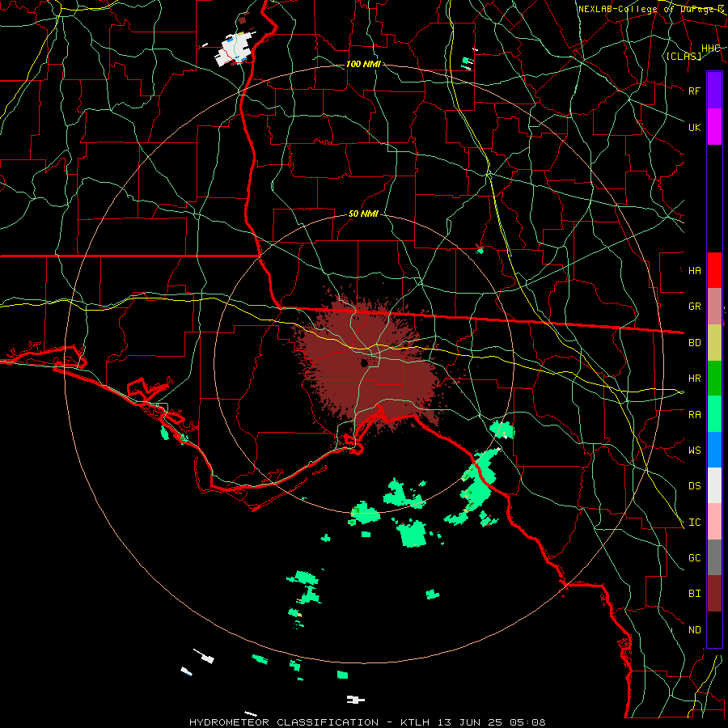The width and height of the screenshot is (728, 728).
Task: Click the UK magenta legend swatch
Action: 714,127
